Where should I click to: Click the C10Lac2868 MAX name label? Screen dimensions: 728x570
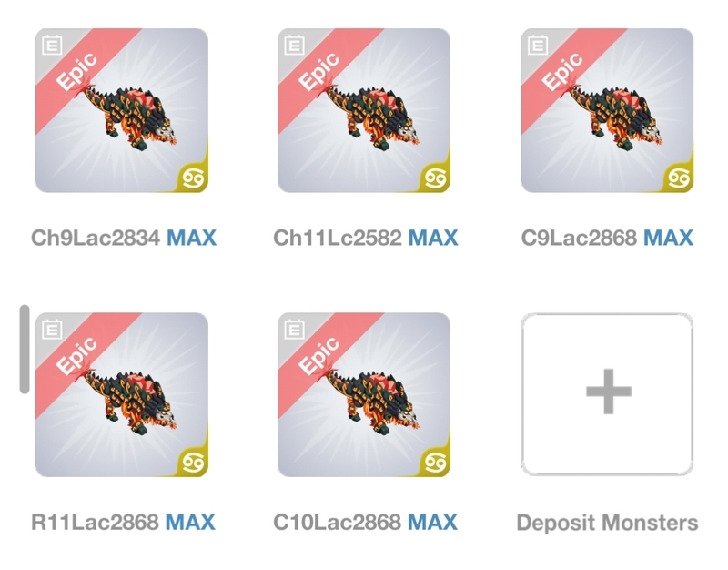[365, 522]
